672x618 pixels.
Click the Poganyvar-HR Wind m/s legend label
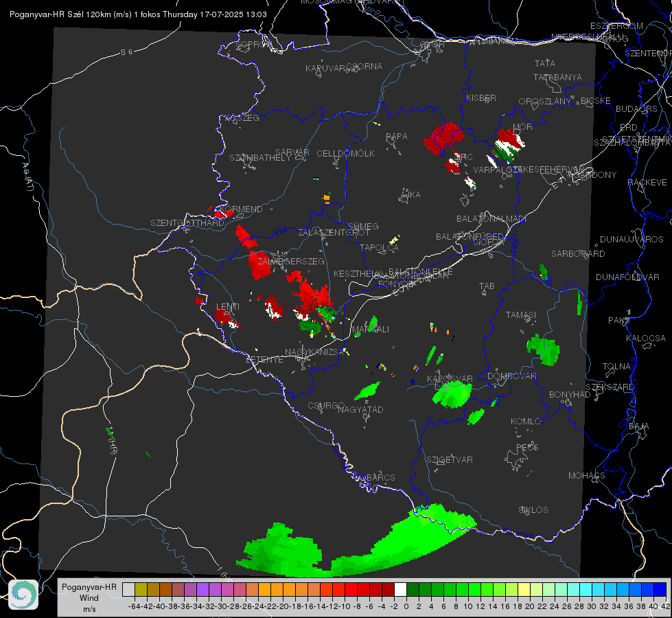(x=89, y=597)
